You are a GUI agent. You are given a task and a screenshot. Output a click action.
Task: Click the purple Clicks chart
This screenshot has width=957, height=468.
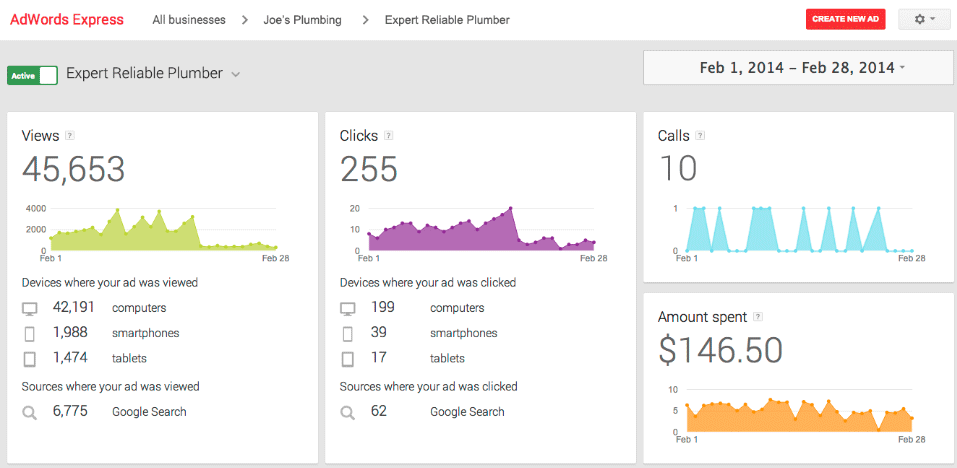point(480,232)
